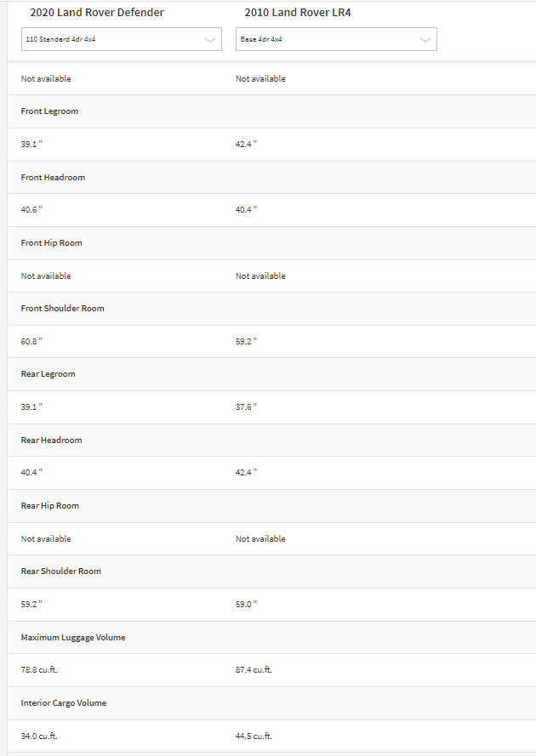
Task: Click the Defender's 60.8" front shoulder room value
Action: click(31, 341)
